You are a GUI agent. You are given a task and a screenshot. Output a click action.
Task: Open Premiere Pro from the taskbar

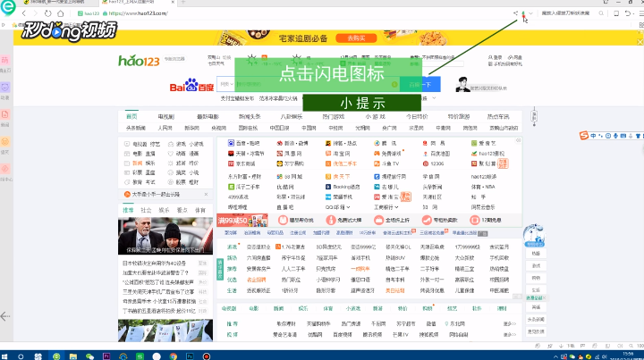[106, 356]
